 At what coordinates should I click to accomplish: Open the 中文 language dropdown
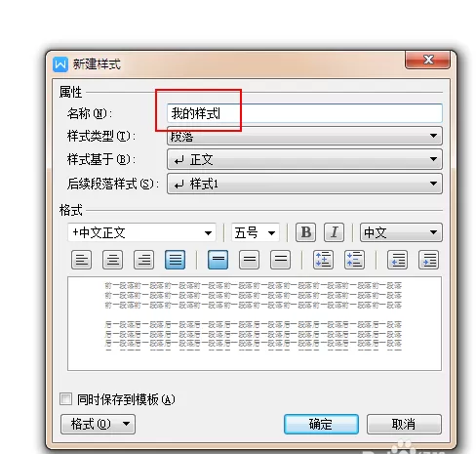tap(401, 232)
